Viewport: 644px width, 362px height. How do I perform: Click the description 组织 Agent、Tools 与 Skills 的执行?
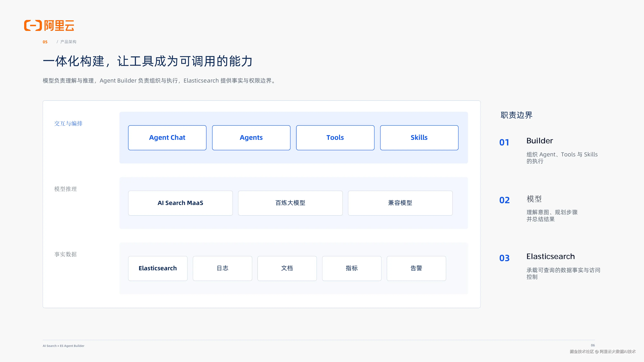pos(562,158)
